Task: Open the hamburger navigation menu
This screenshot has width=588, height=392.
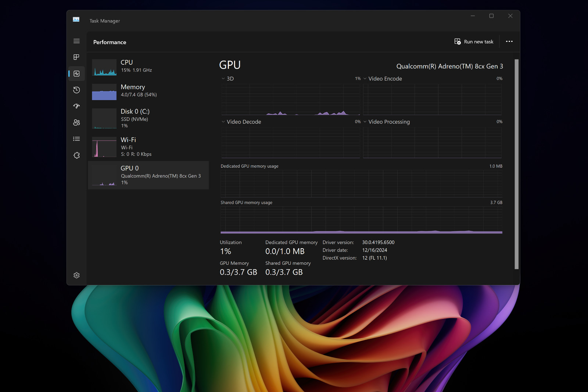Action: (x=76, y=41)
